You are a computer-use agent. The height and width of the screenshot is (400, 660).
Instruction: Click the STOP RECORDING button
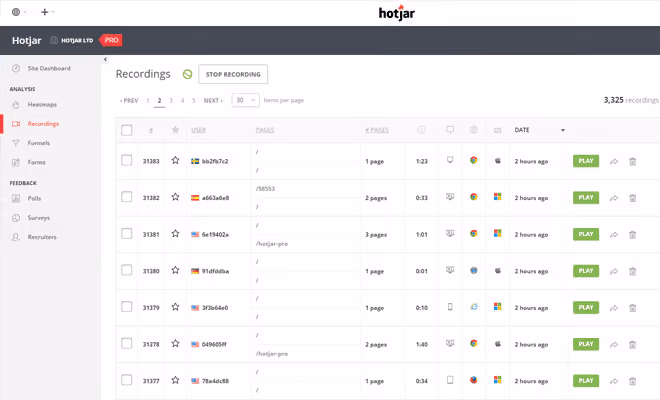[x=233, y=75]
